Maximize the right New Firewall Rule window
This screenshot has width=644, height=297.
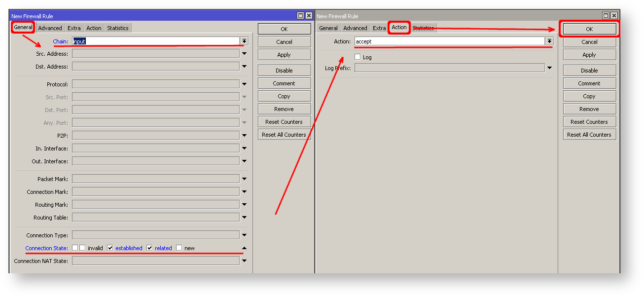(606, 16)
